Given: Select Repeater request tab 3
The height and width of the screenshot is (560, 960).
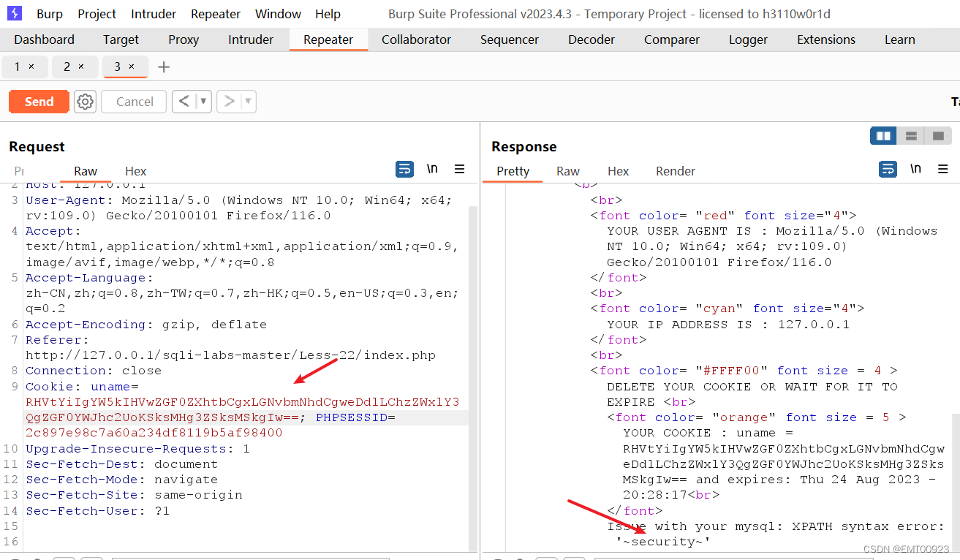Looking at the screenshot, I should pos(117,67).
